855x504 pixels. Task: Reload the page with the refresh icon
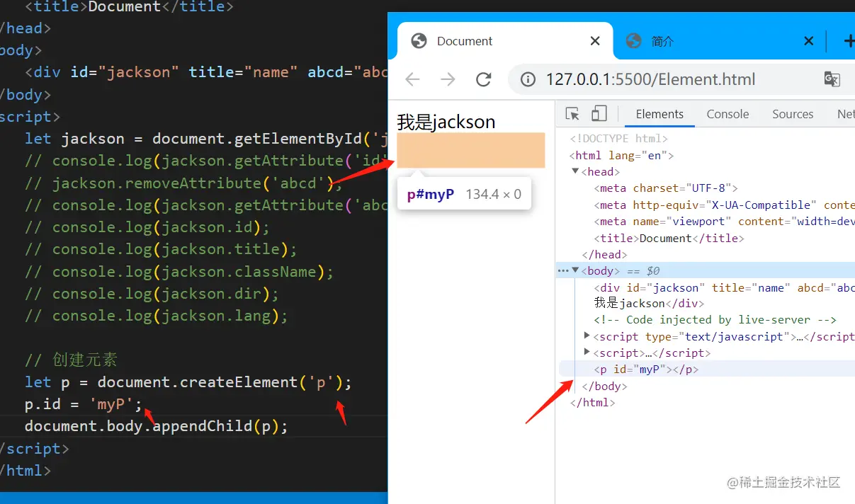click(x=484, y=79)
